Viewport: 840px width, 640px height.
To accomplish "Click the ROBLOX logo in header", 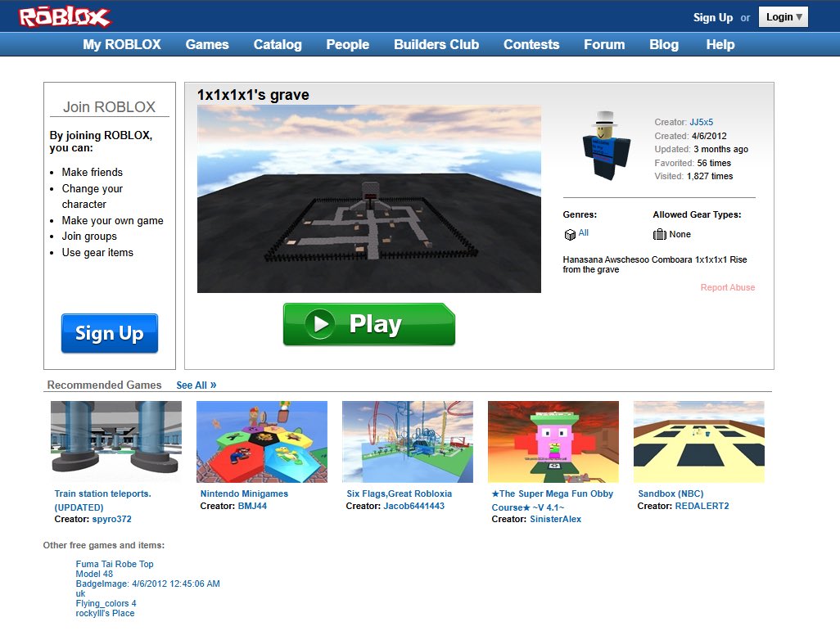I will tap(65, 17).
